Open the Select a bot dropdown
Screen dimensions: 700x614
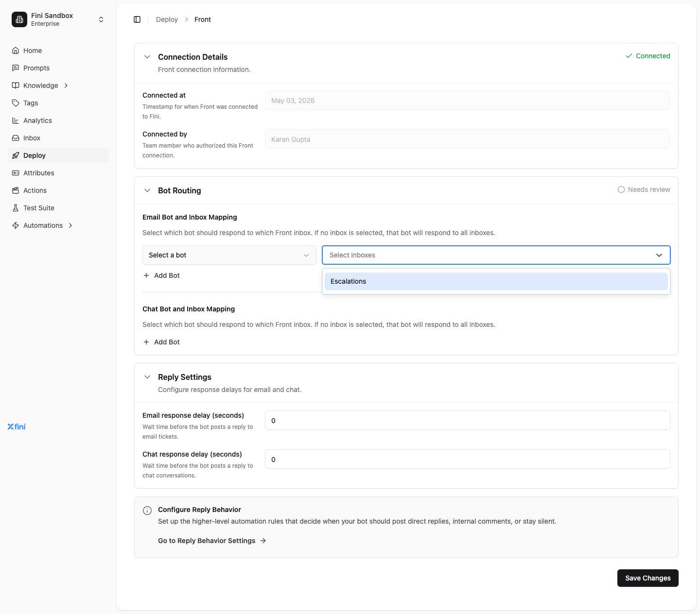[229, 255]
